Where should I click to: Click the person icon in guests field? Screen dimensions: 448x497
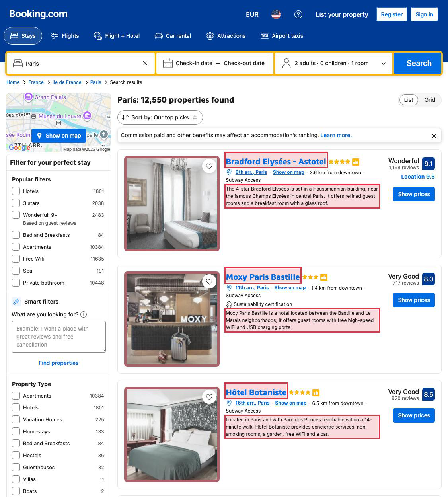coord(286,63)
